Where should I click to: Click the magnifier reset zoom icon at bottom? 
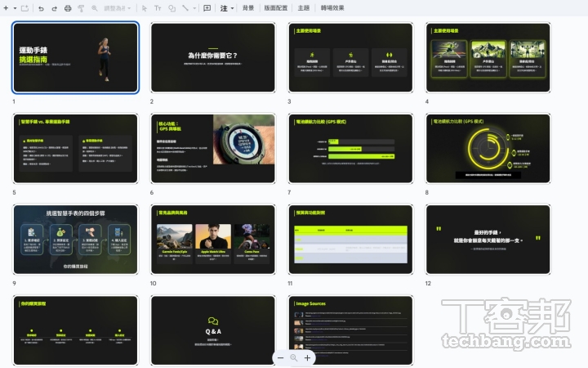(294, 358)
